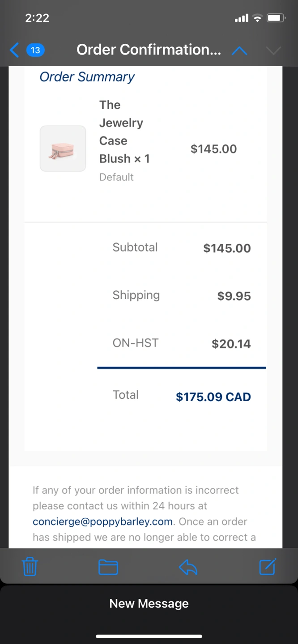Tap the back arrow to the mailbox
The height and width of the screenshot is (644, 298).
pos(14,50)
